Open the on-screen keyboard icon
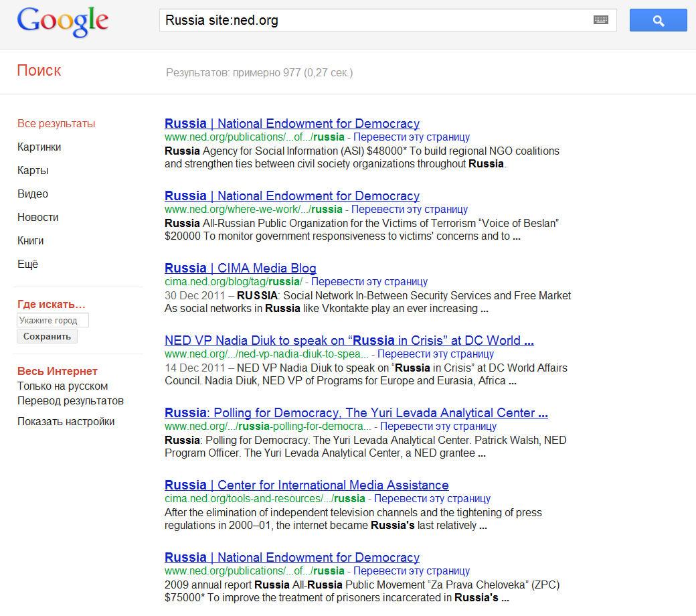The height and width of the screenshot is (616, 696). 600,20
